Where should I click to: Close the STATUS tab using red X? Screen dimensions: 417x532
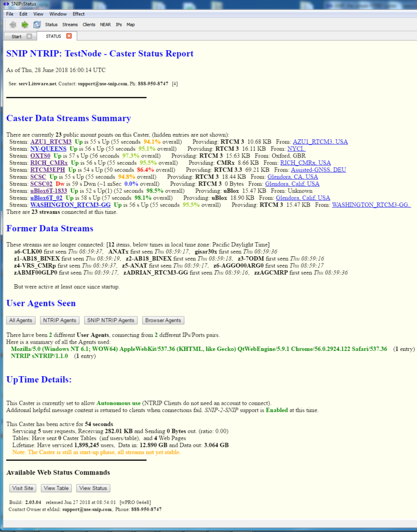[69, 36]
